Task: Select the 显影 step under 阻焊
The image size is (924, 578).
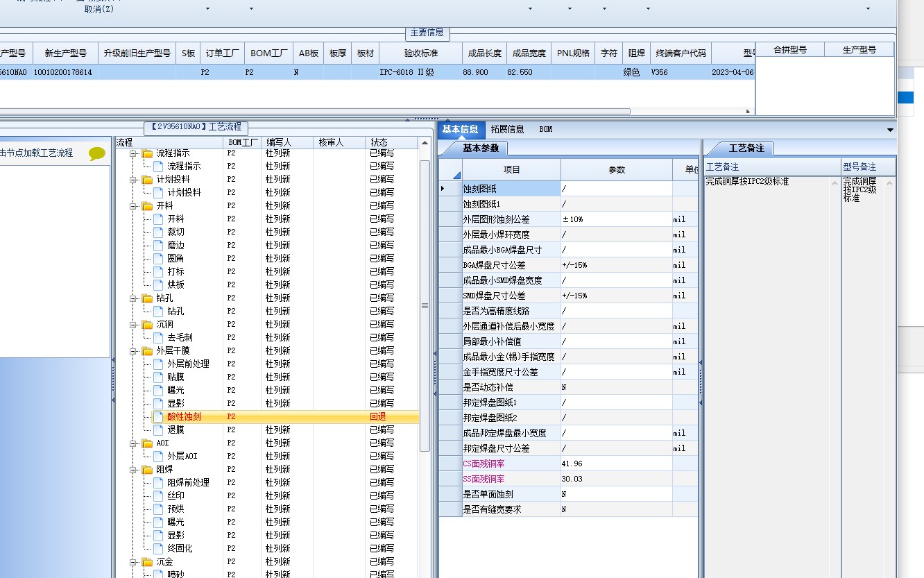Action: click(176, 535)
